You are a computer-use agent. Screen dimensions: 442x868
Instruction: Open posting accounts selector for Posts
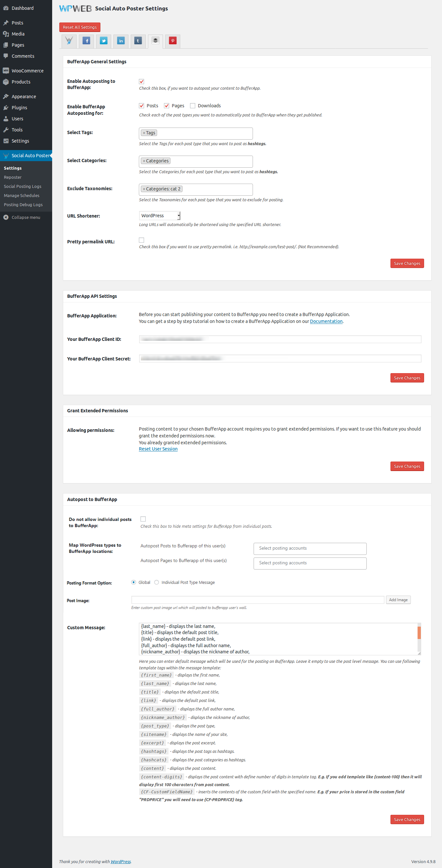coord(310,548)
